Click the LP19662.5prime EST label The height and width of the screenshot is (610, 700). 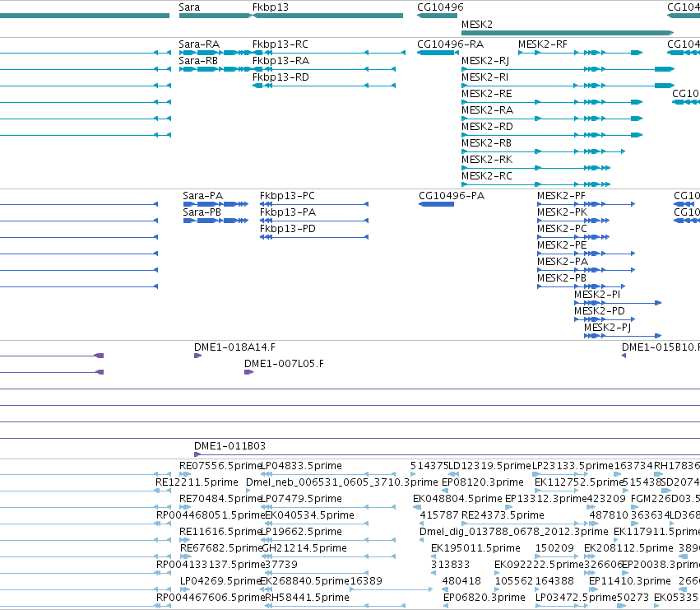tap(301, 533)
